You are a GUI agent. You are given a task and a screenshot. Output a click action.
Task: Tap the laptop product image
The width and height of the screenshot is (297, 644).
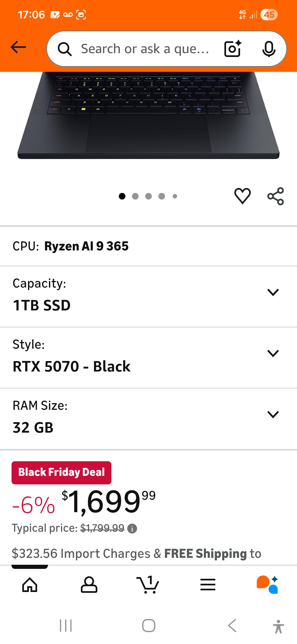148,116
